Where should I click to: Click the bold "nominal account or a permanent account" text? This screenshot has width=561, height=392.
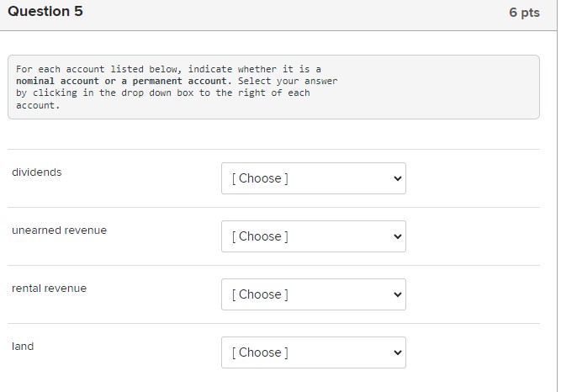[x=121, y=81]
